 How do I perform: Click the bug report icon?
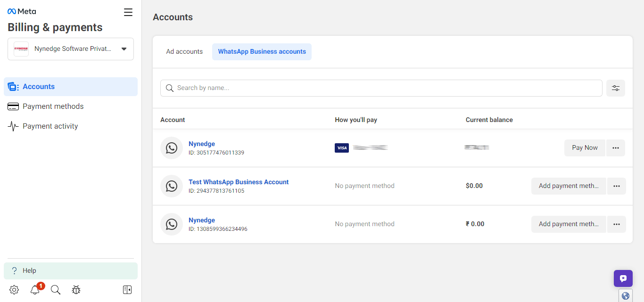76,290
